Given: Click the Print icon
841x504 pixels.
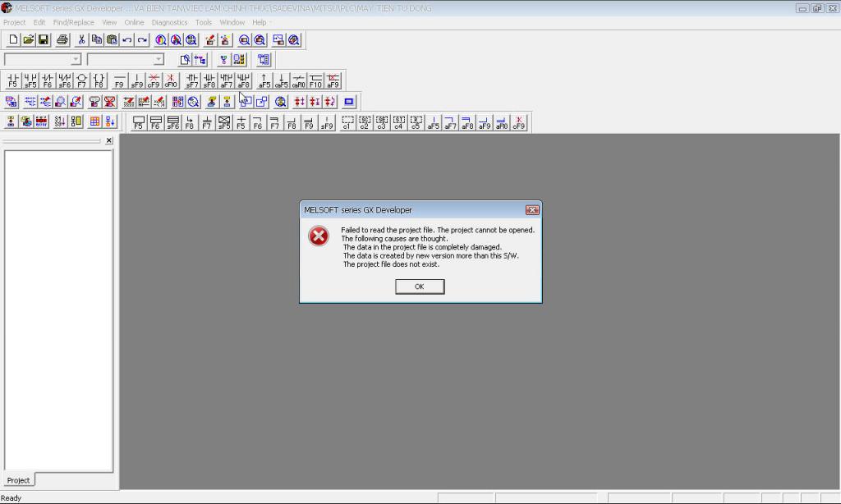Looking at the screenshot, I should 62,39.
